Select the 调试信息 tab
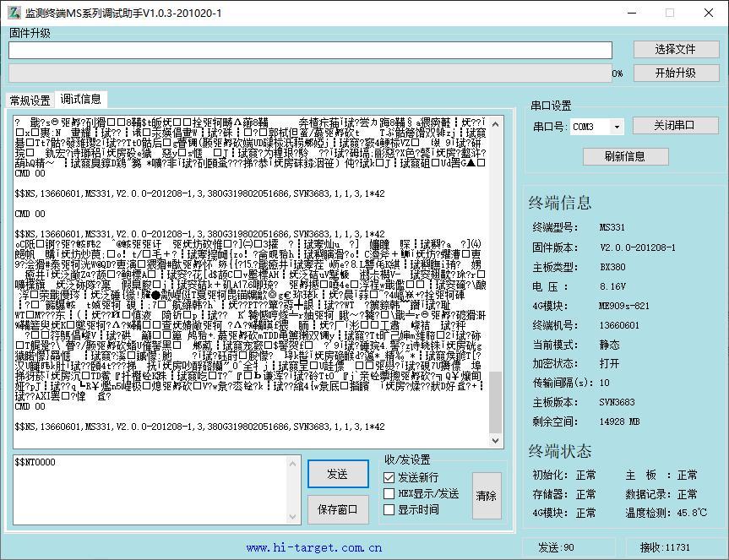729x560 pixels. point(79,100)
